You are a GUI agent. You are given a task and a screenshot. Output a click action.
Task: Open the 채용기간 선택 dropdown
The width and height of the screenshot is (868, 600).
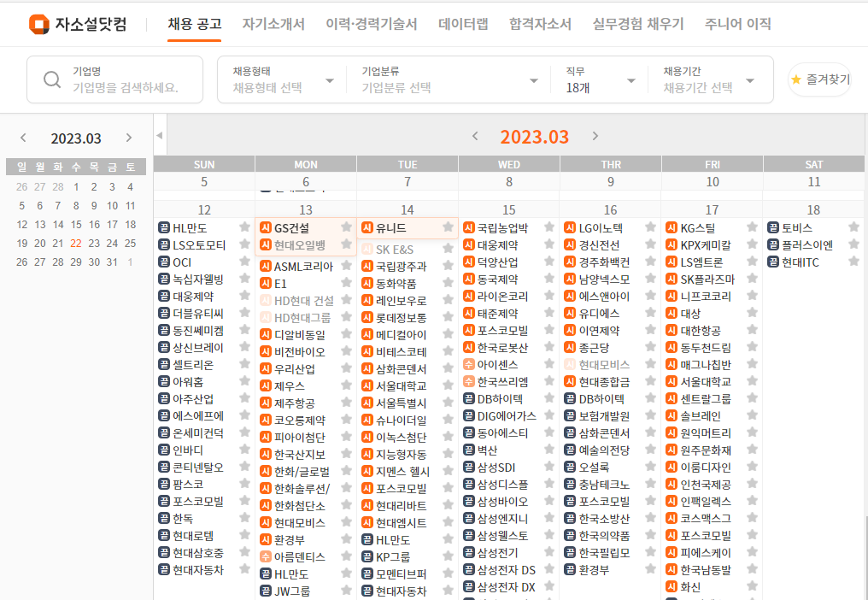pos(709,79)
